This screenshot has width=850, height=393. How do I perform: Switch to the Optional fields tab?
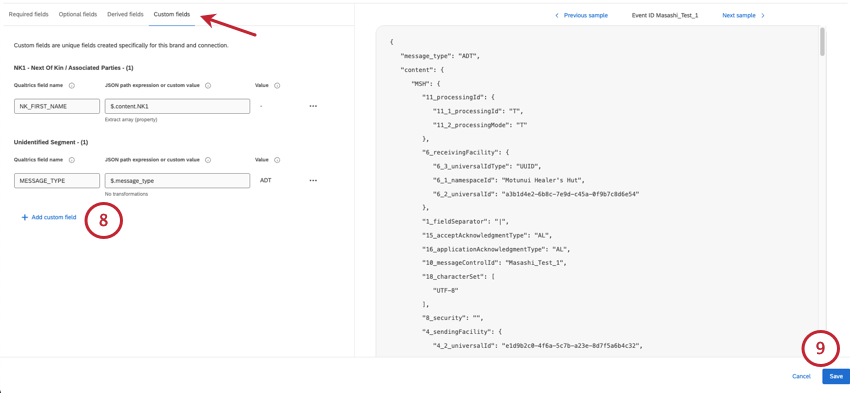pos(78,14)
